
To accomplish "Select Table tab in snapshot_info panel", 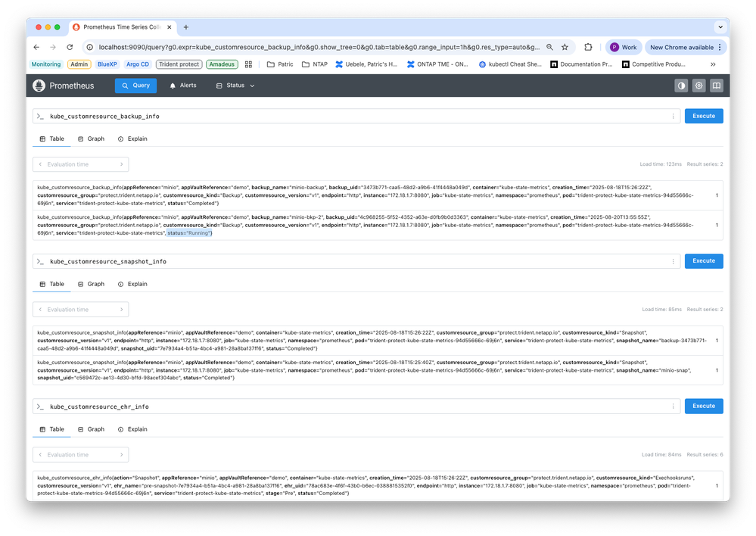I will point(51,284).
